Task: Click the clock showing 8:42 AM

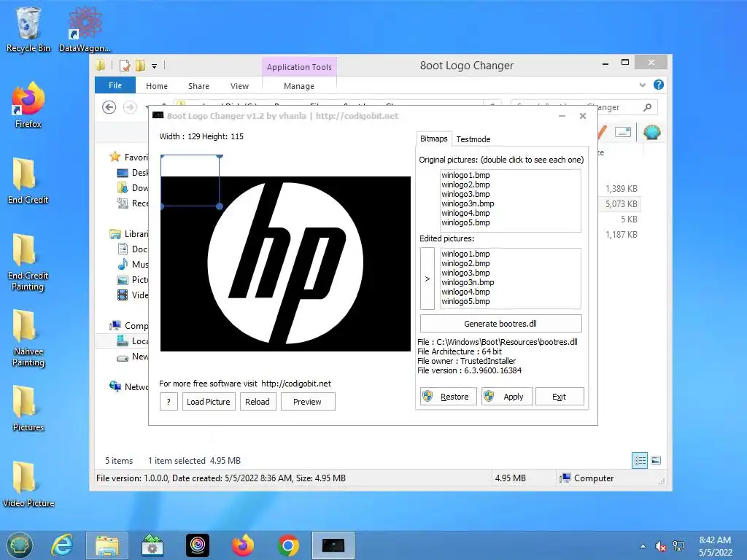Action: pyautogui.click(x=715, y=546)
